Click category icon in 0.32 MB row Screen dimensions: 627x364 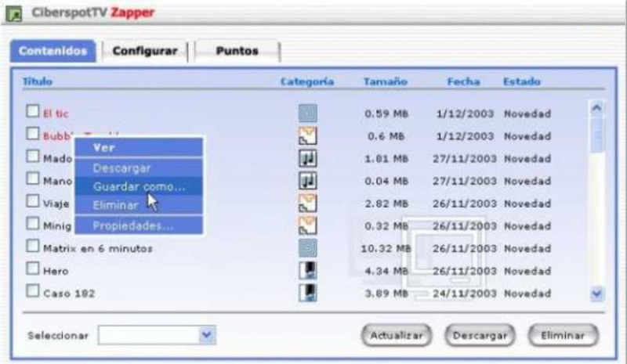(307, 225)
